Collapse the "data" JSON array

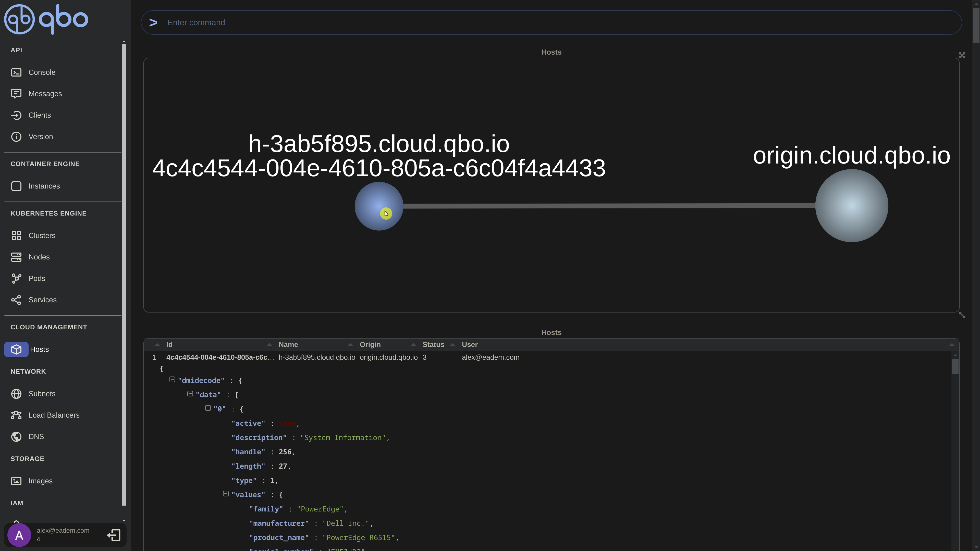[190, 394]
